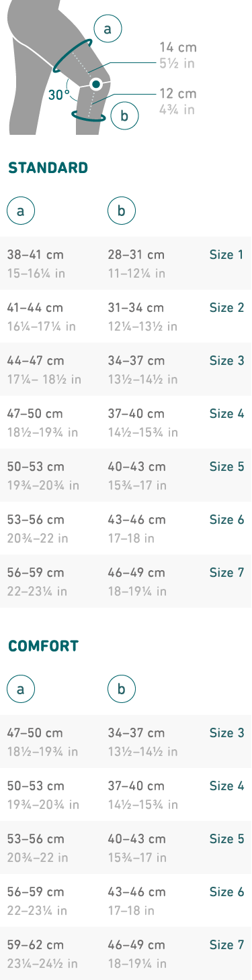Click Standard Size 4 row label
This screenshot has width=252, height=980.
pos(226,414)
